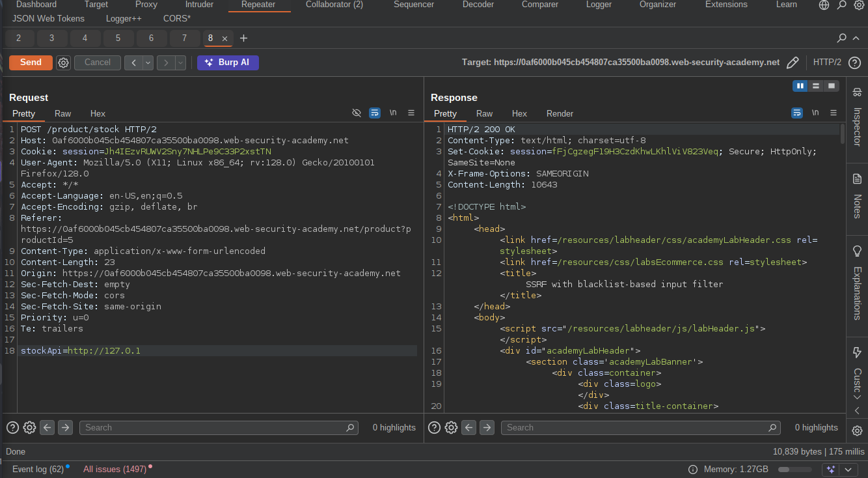This screenshot has height=478, width=868.
Task: Switch to side-by-side layout view
Action: [800, 86]
